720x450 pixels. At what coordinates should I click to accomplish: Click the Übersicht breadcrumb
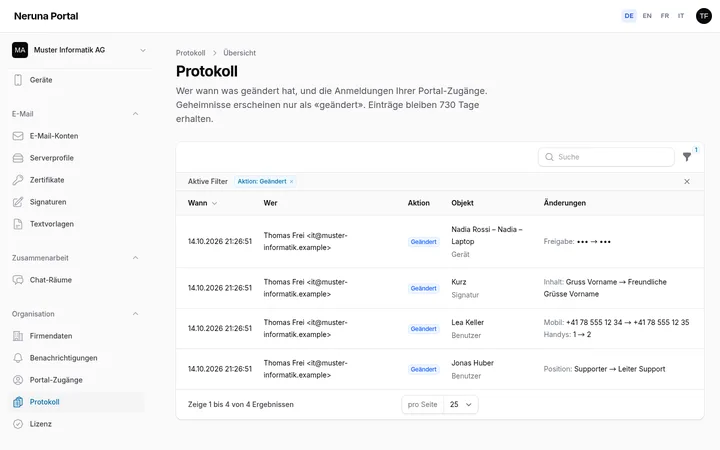tap(239, 53)
